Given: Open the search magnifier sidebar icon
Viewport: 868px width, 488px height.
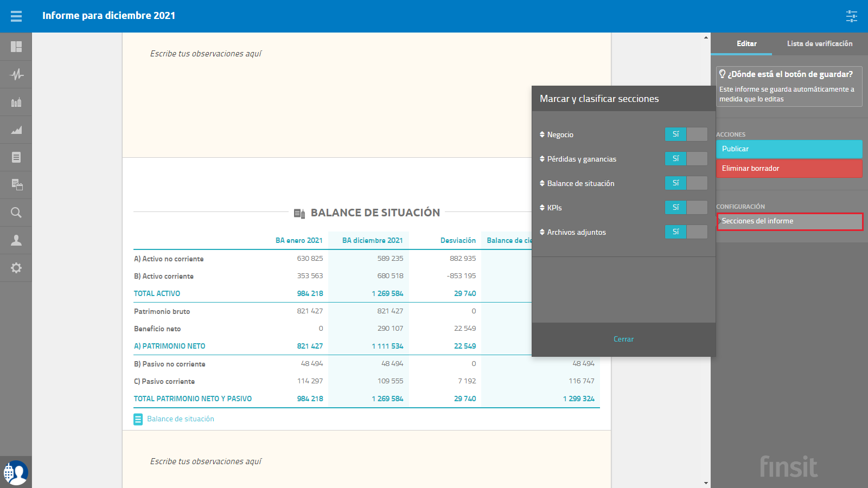Looking at the screenshot, I should [16, 213].
